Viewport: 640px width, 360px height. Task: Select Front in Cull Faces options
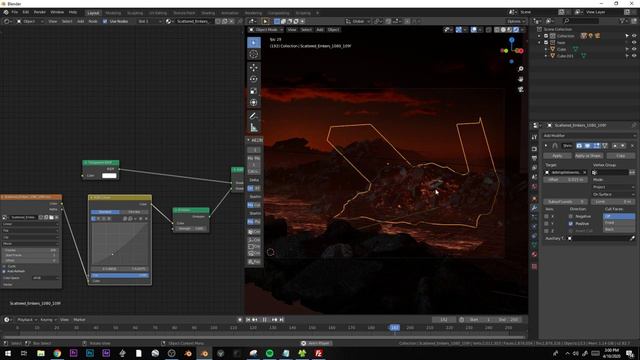[x=619, y=223]
